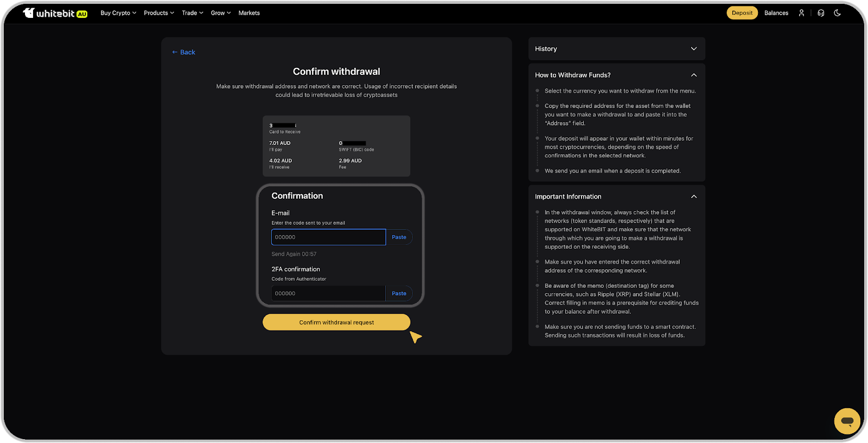Image resolution: width=868 pixels, height=443 pixels.
Task: Click the E-mail code input field
Action: click(x=328, y=237)
